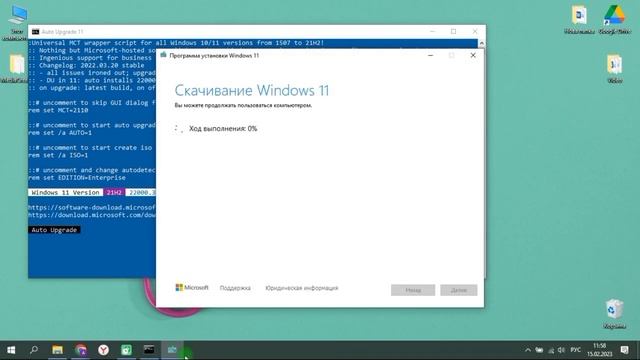
Task: Click the network tray icon
Action: tap(551, 350)
